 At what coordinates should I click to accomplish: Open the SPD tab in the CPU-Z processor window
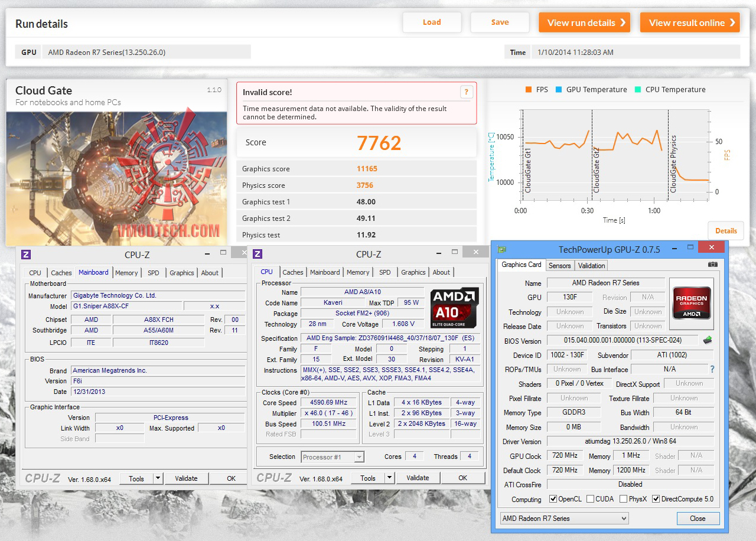point(385,272)
